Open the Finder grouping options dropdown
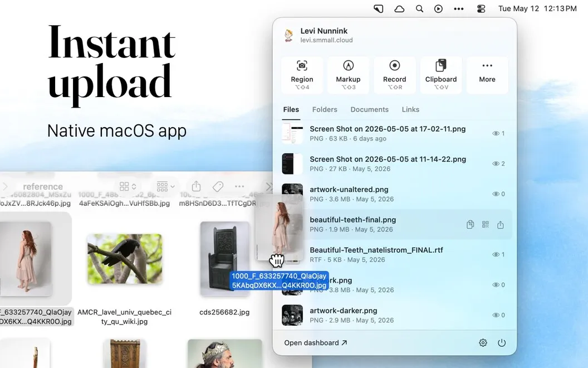Screen dimensions: 588x368 (166, 186)
